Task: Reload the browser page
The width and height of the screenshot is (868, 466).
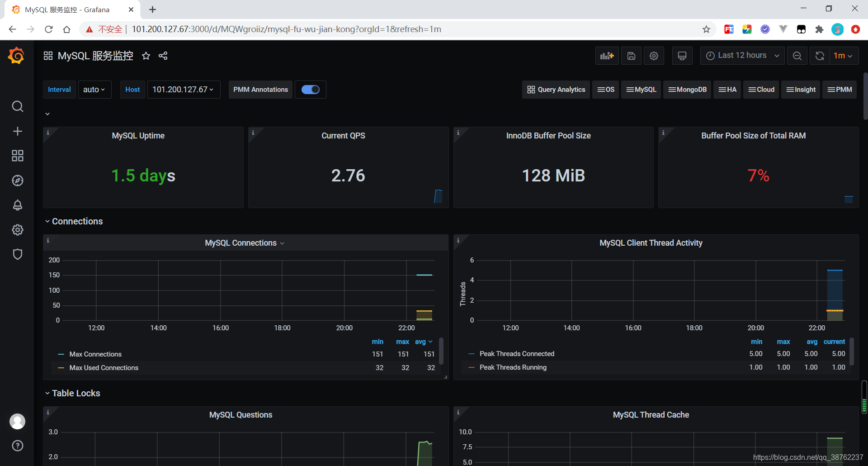Action: pos(49,29)
